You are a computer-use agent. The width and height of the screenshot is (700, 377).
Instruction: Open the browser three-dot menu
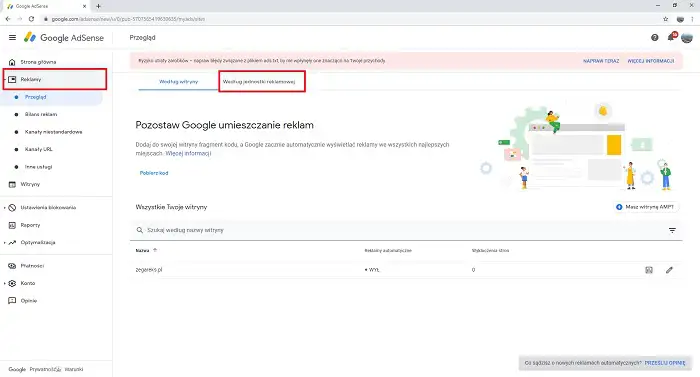point(692,19)
